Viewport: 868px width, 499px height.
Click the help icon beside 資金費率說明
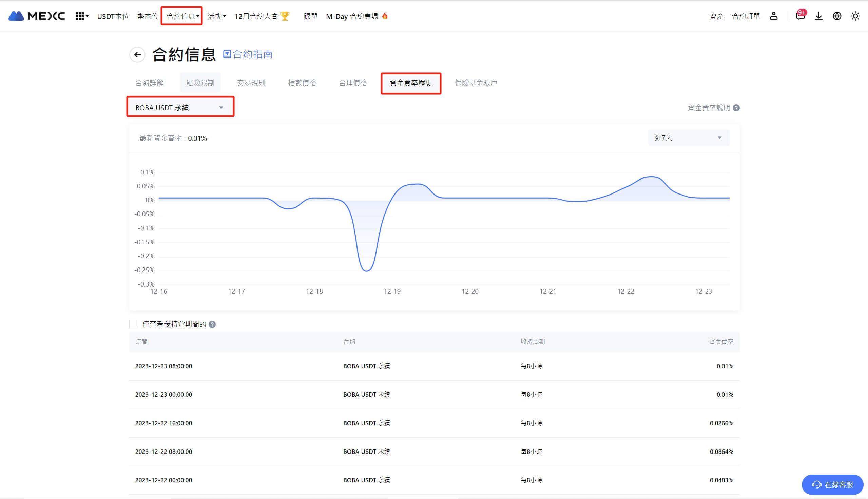(736, 108)
